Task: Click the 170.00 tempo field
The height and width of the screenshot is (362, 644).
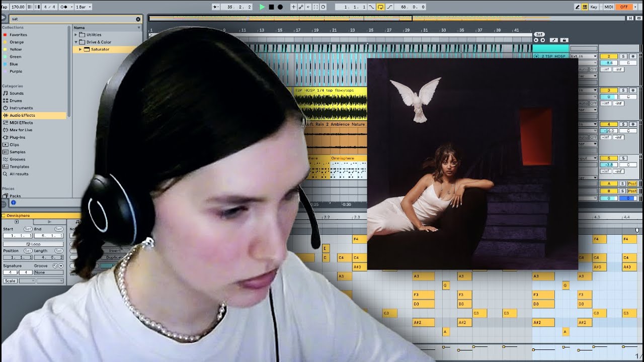Action: tap(18, 7)
